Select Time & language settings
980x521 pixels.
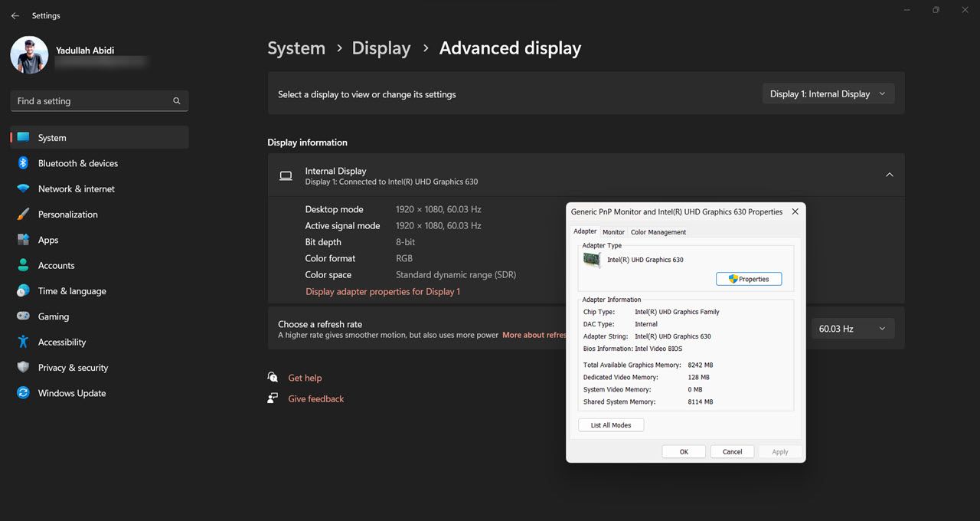click(x=71, y=290)
